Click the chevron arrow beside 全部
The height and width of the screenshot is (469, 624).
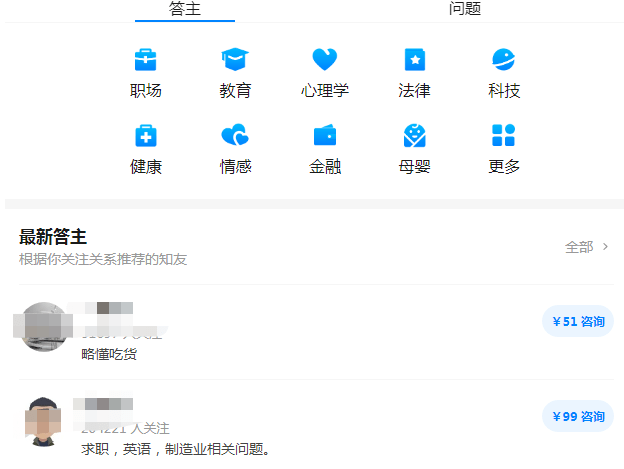(x=605, y=247)
